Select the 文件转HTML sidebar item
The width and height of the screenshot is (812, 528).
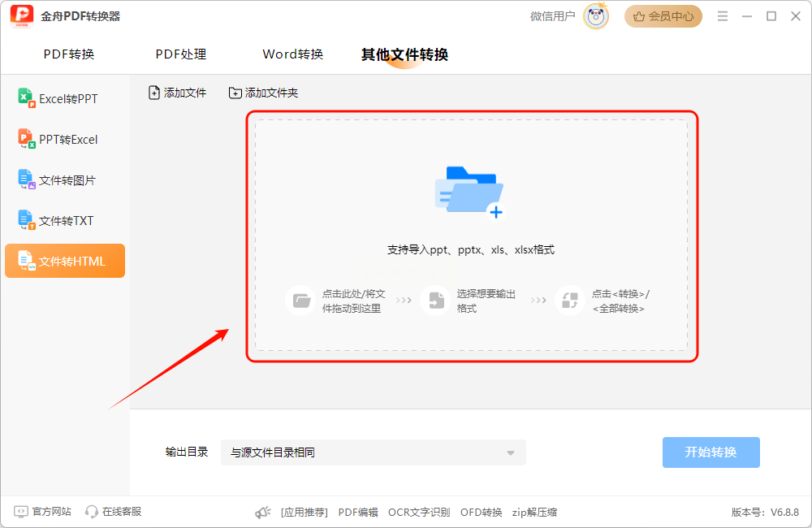65,261
